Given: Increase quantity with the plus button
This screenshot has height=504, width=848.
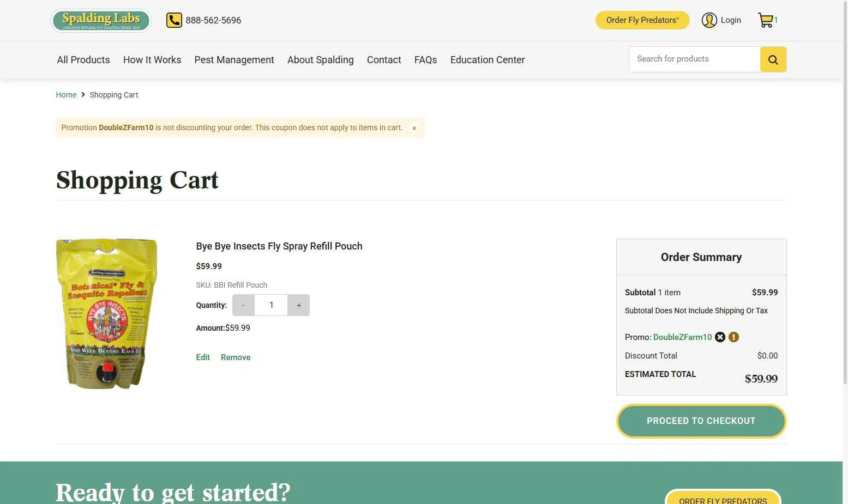Looking at the screenshot, I should (x=299, y=305).
